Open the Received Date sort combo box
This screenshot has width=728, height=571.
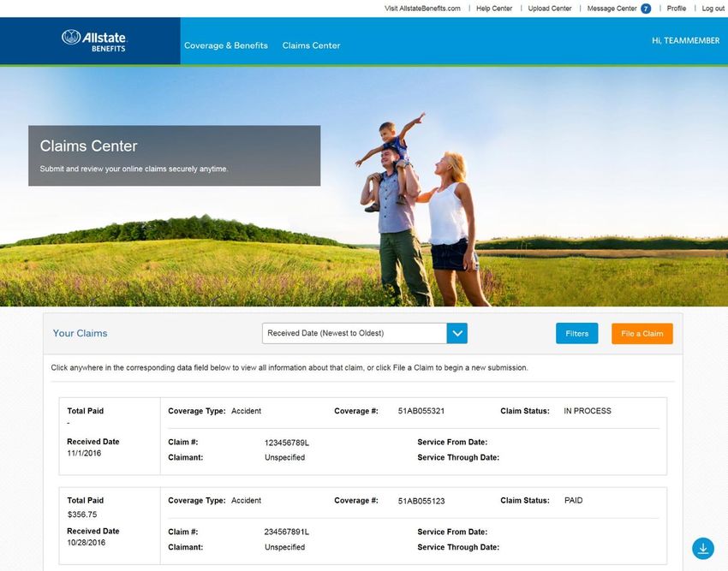[365, 333]
